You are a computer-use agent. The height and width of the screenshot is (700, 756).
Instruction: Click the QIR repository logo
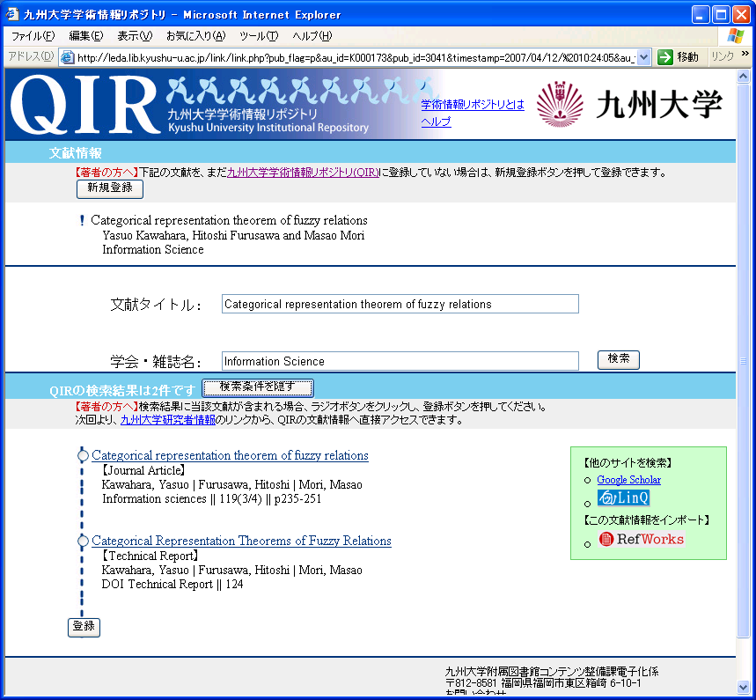(85, 105)
